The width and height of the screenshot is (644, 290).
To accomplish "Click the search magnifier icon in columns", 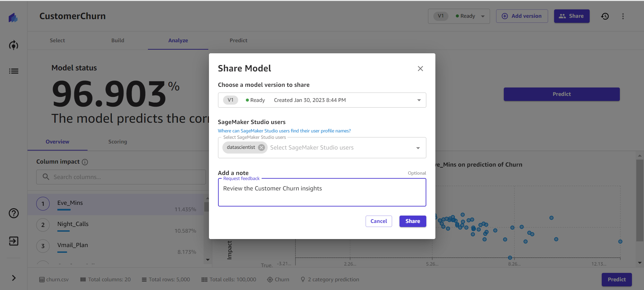I will pyautogui.click(x=46, y=177).
